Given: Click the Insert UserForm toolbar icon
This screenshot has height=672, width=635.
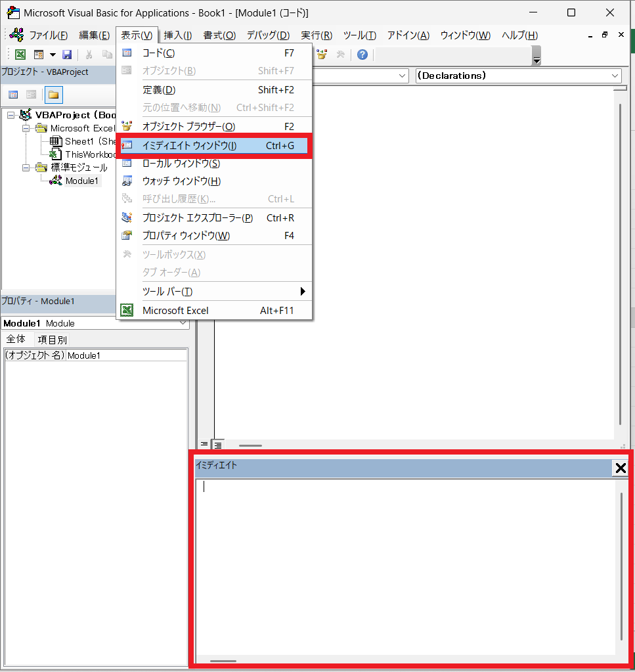Looking at the screenshot, I should click(x=39, y=55).
